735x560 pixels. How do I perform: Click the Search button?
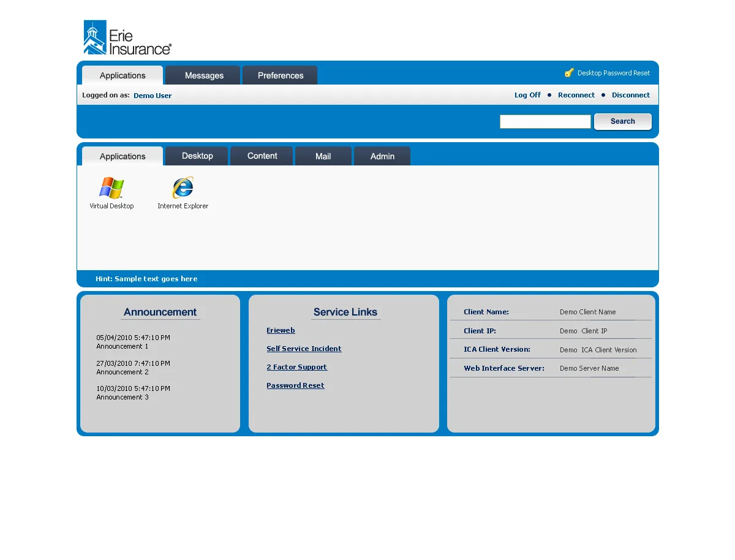(x=623, y=121)
